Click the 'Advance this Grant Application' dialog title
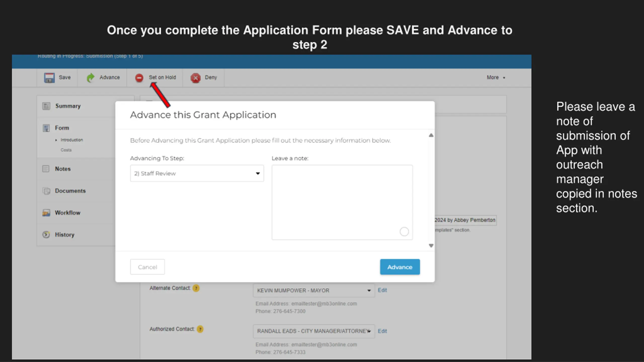The height and width of the screenshot is (362, 644). [203, 115]
